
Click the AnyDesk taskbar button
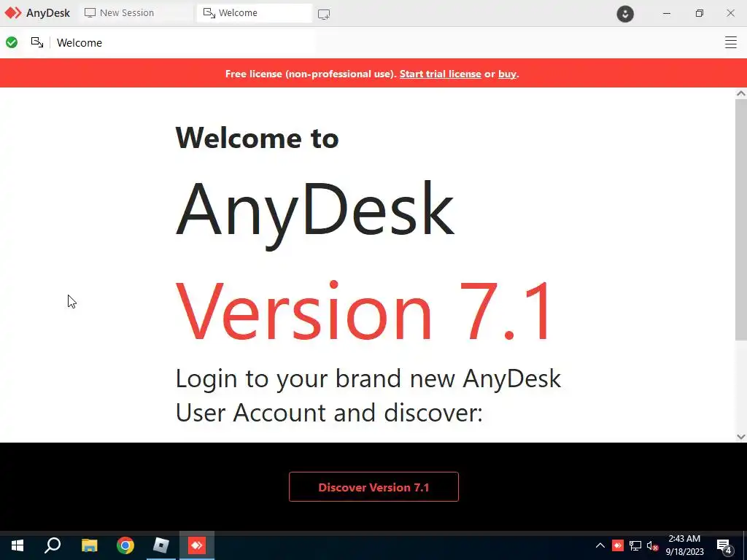point(197,545)
